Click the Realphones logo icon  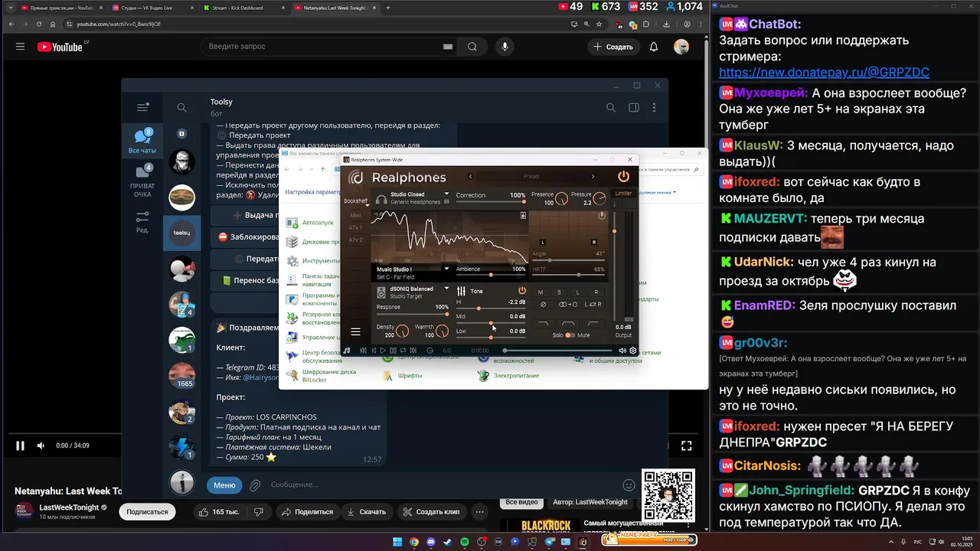pyautogui.click(x=356, y=177)
